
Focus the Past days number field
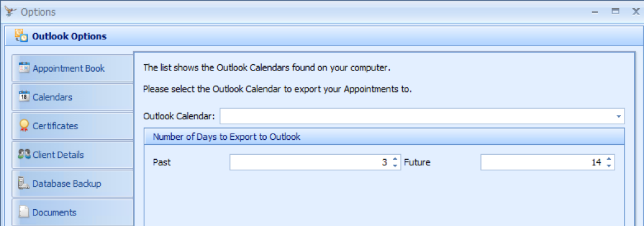pos(310,162)
